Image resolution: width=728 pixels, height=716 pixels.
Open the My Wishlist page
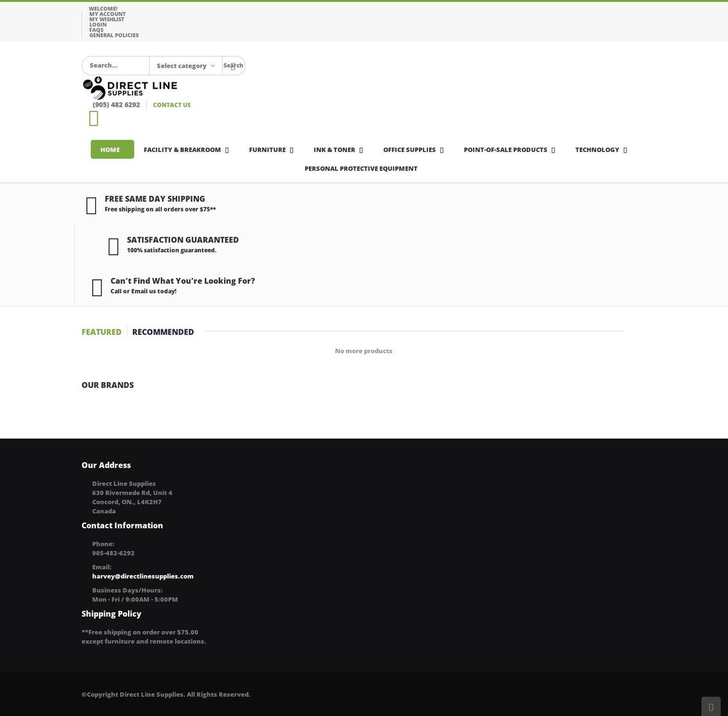pyautogui.click(x=107, y=19)
